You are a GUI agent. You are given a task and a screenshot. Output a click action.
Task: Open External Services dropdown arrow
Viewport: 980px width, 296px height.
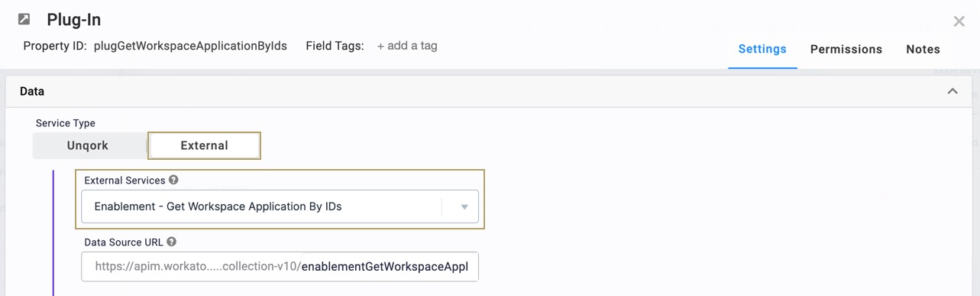[x=464, y=207]
